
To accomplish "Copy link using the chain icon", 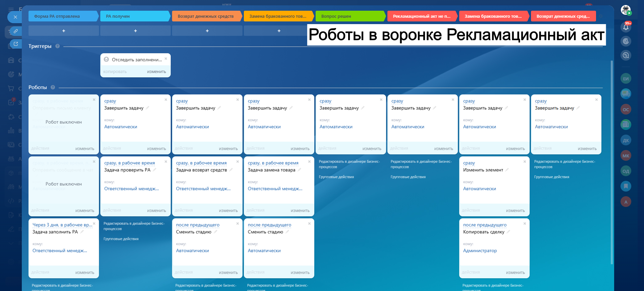I will coord(15,31).
